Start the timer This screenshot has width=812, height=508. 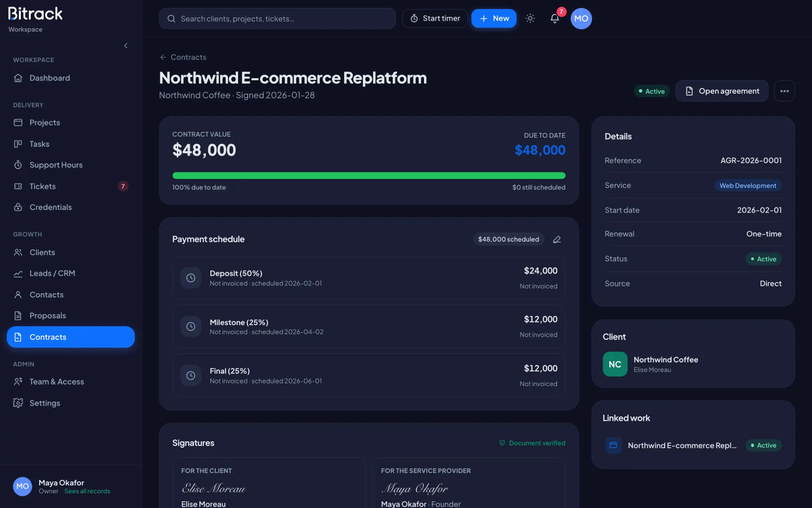click(435, 18)
